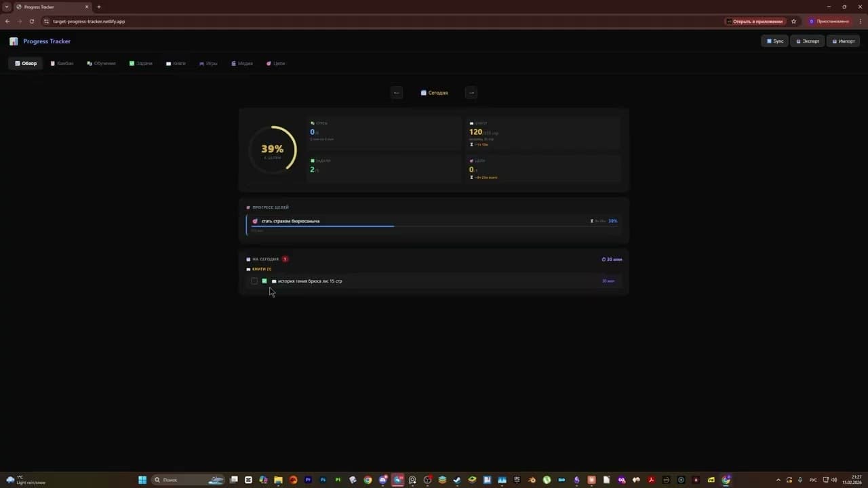
Task: Click the book icon in the КНИГИ task row
Action: click(x=273, y=281)
